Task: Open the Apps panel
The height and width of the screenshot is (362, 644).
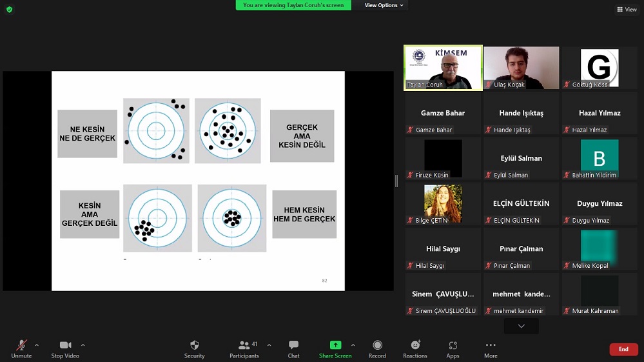Action: [x=453, y=345]
